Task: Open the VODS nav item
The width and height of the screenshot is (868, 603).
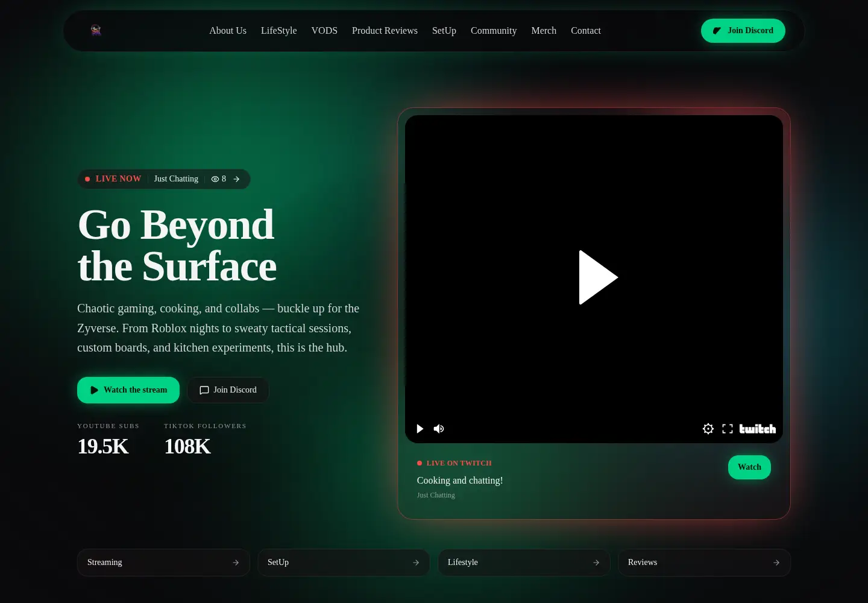Action: [324, 31]
